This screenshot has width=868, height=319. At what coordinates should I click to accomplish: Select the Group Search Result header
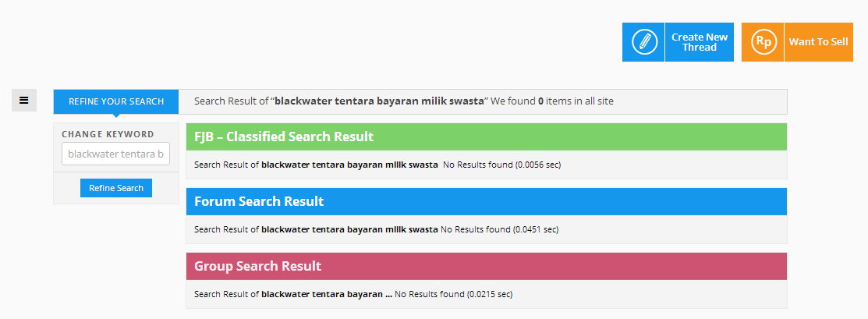486,266
